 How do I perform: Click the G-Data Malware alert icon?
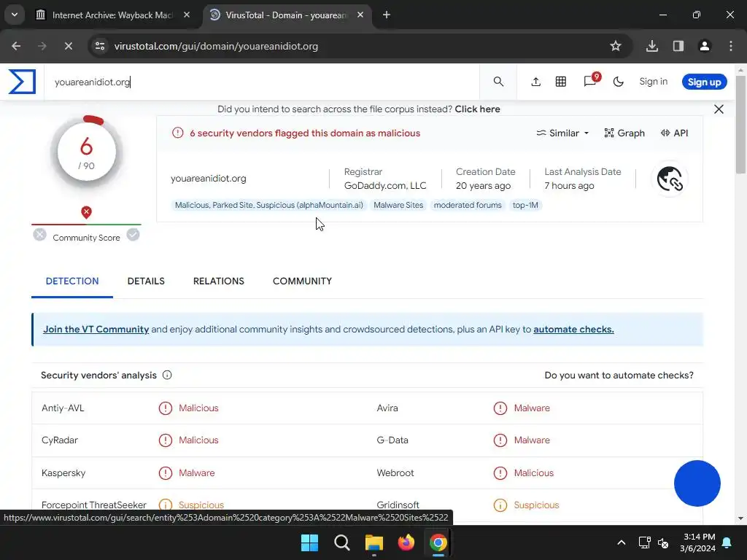coord(500,440)
